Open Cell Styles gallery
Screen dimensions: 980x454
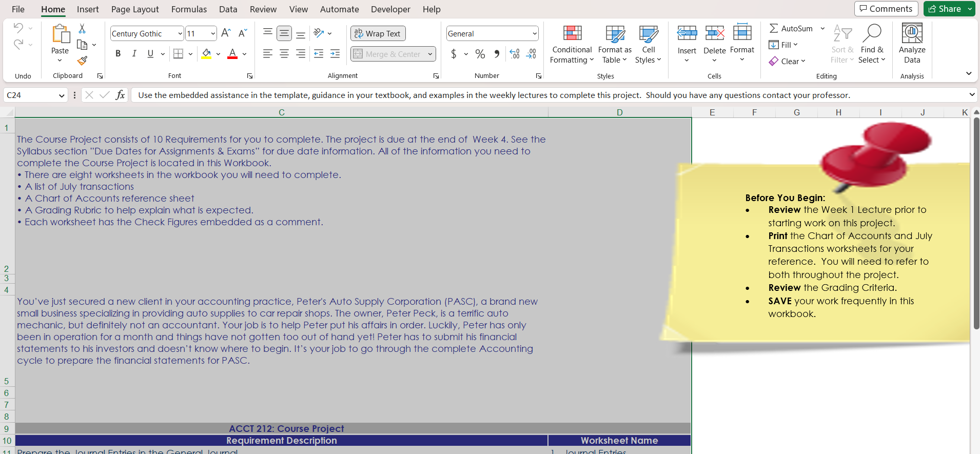click(649, 44)
